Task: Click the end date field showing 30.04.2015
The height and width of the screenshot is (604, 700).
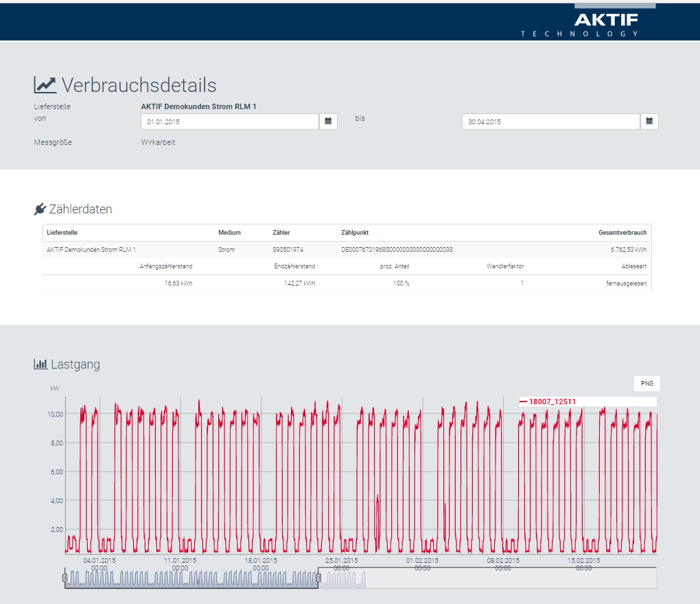Action: coord(550,121)
